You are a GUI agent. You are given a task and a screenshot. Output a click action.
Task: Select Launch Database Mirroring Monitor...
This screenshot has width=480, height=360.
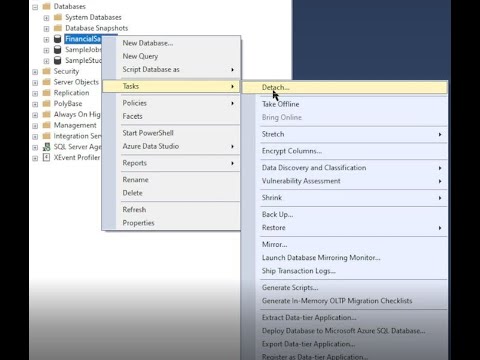click(x=345, y=258)
